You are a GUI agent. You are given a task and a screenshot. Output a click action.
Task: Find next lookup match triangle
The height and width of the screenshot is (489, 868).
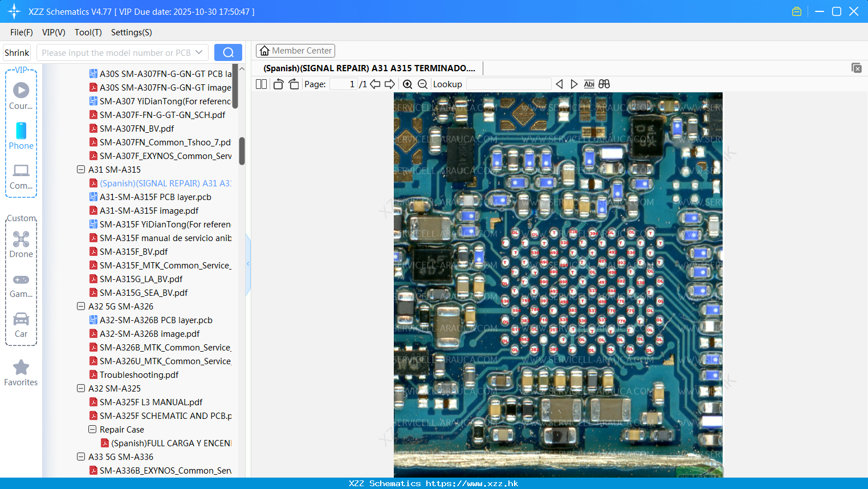[574, 84]
